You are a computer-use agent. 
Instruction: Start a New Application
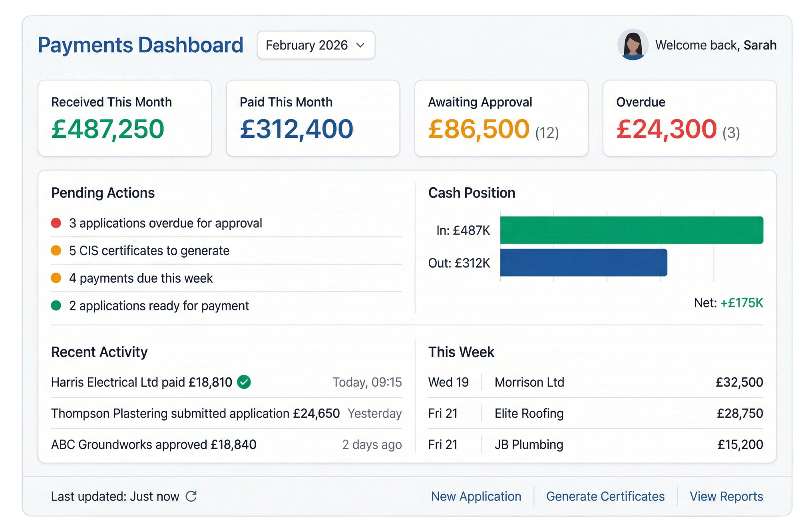pyautogui.click(x=476, y=496)
